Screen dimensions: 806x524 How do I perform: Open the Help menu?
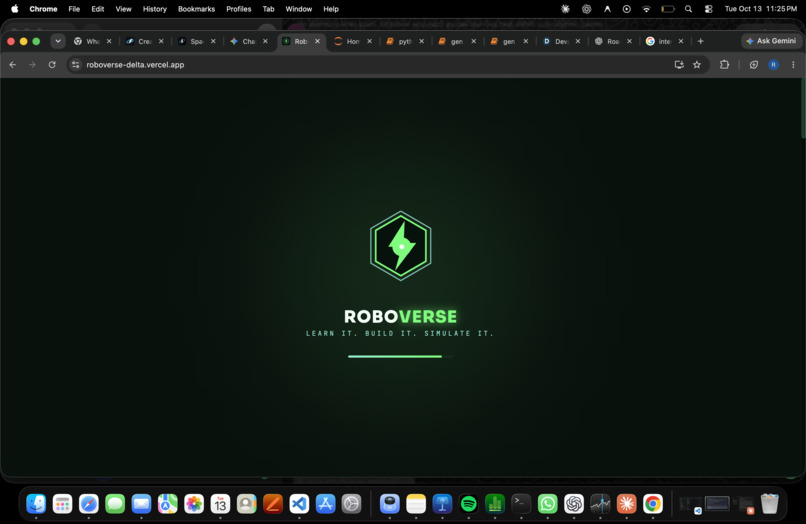(331, 9)
